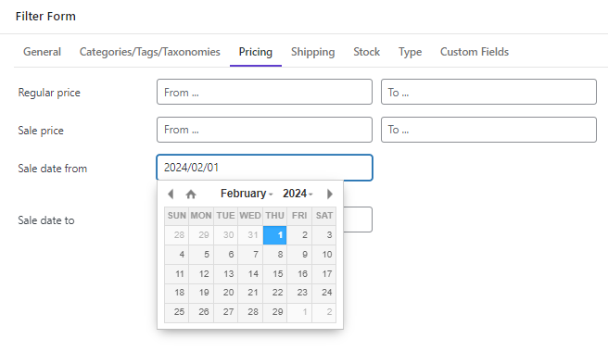
Task: Pick February 29 in the calendar
Action: point(275,312)
